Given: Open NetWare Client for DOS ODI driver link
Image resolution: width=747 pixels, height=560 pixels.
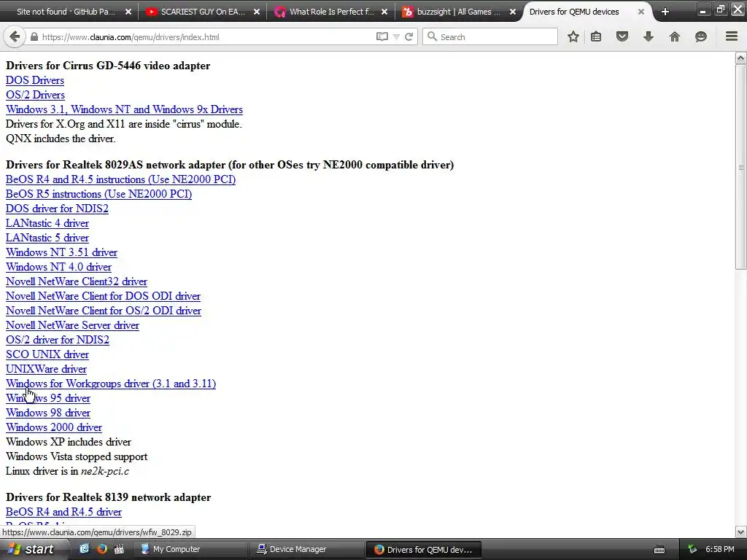Looking at the screenshot, I should [x=103, y=296].
